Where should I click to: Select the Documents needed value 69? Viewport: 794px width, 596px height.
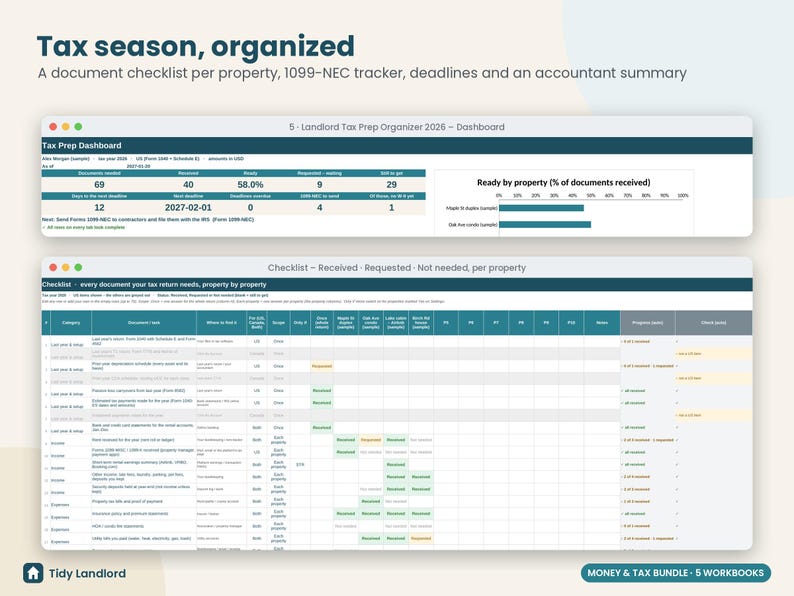99,185
